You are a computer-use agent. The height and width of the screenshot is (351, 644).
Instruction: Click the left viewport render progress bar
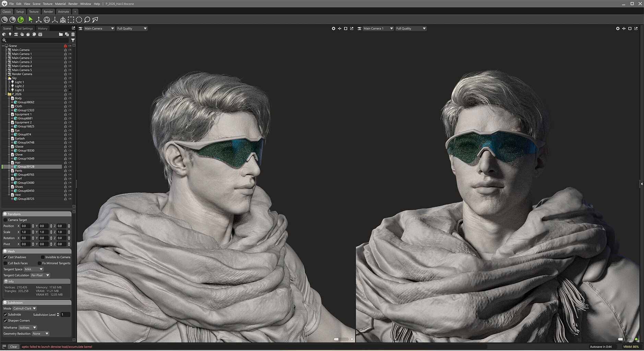pyautogui.click(x=341, y=339)
